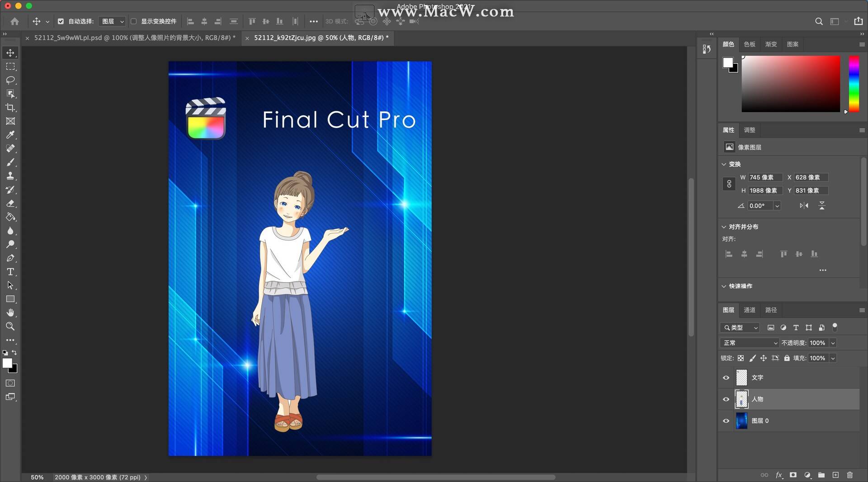Select the 人物 layer row
Viewport: 868px width, 482px height.
coord(789,399)
